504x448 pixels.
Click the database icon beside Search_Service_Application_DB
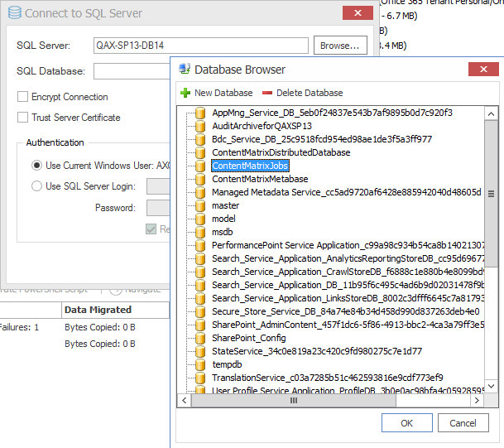tap(200, 285)
